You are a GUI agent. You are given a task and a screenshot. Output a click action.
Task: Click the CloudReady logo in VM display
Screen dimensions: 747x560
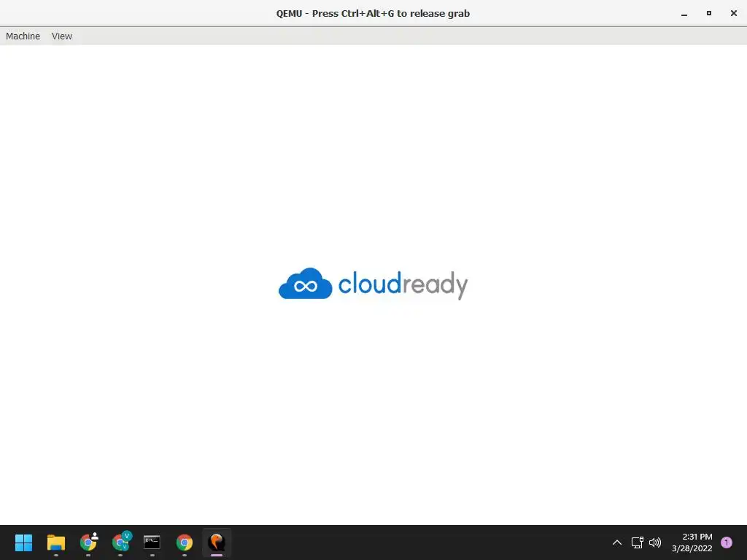click(373, 284)
